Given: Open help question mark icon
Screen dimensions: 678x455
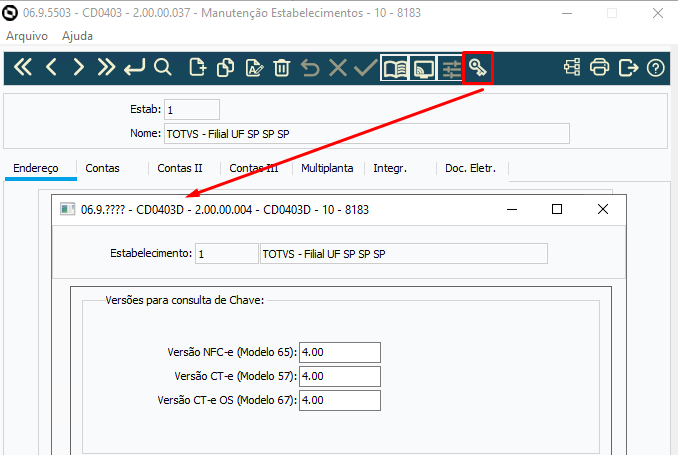Looking at the screenshot, I should pos(656,68).
